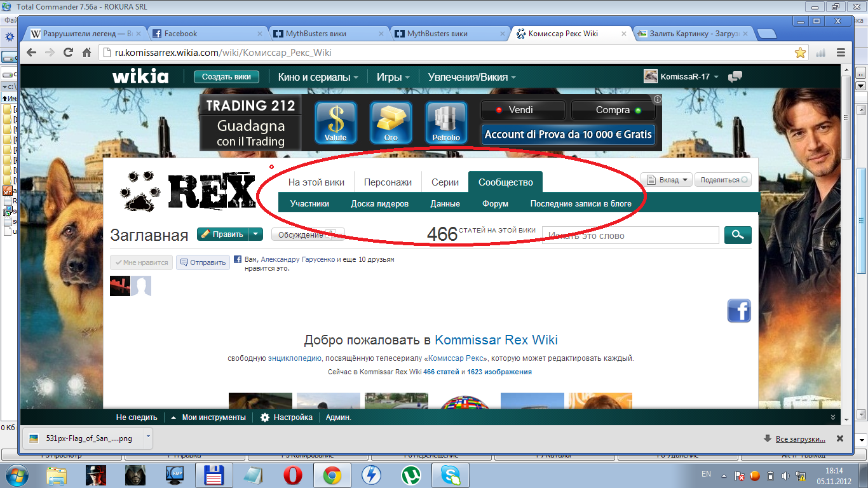This screenshot has width=868, height=488.
Task: Click the Не следить link
Action: 137,417
